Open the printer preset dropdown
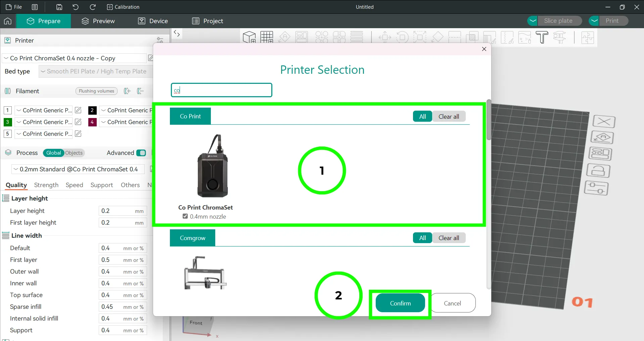644x341 pixels. point(74,58)
